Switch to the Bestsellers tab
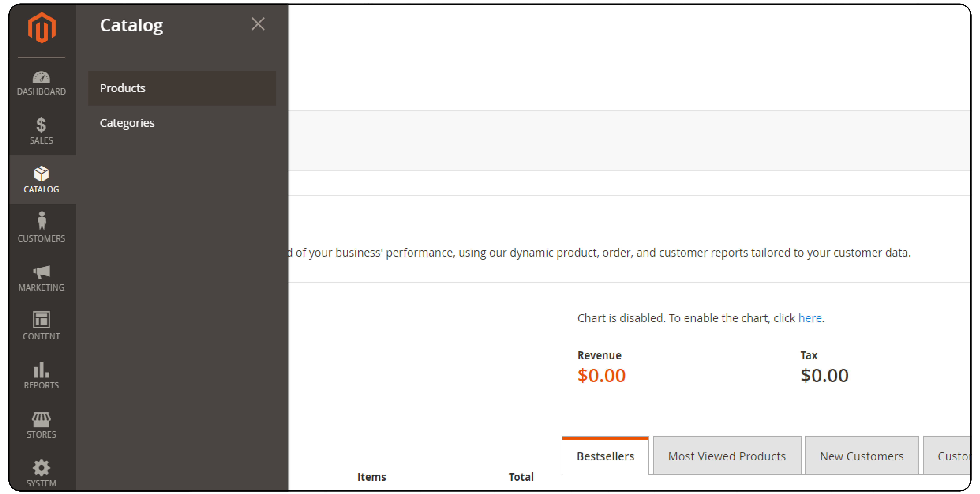Viewport: 980px width, 494px height. [605, 456]
